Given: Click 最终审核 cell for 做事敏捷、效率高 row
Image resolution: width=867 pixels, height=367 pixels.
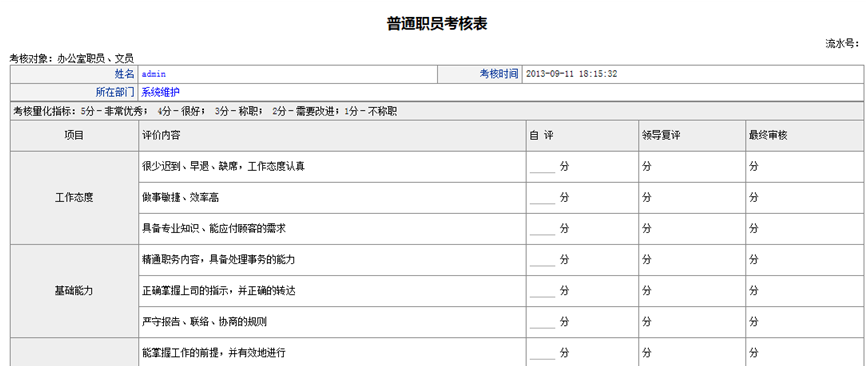Looking at the screenshot, I should 805,198.
